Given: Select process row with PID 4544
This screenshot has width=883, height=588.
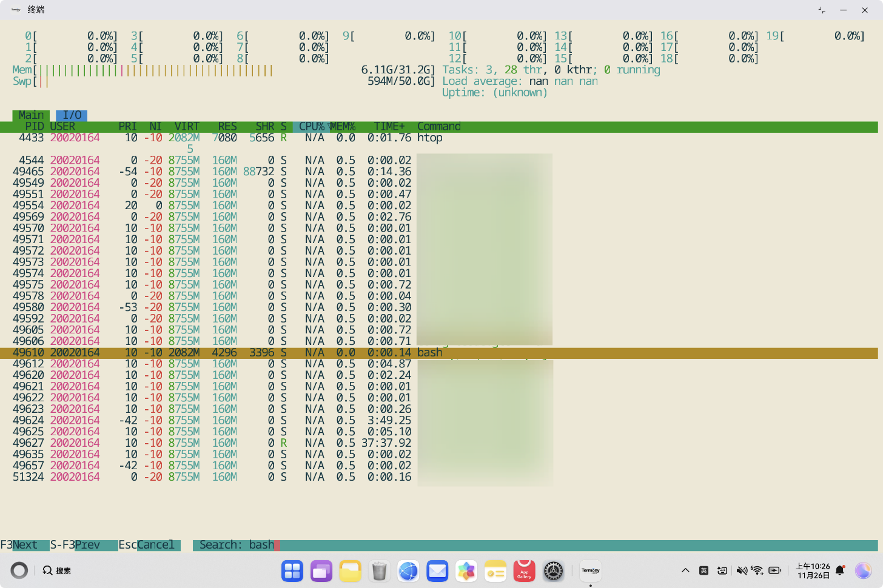Looking at the screenshot, I should pyautogui.click(x=439, y=161).
